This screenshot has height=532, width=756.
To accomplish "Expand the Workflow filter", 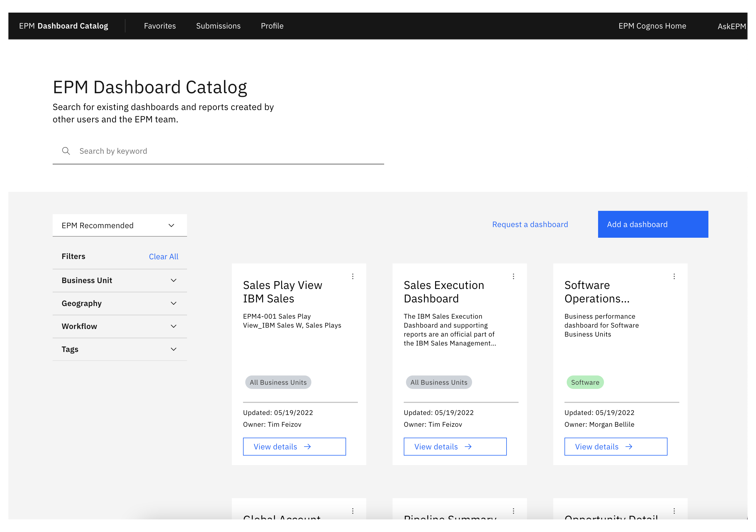I will (x=120, y=326).
